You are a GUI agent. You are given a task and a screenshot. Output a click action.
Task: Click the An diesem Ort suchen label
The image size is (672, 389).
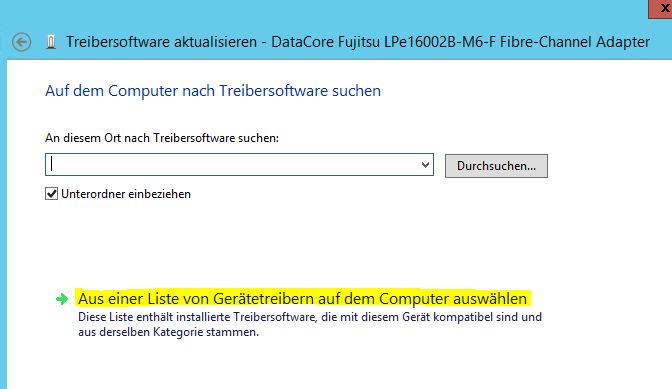162,138
